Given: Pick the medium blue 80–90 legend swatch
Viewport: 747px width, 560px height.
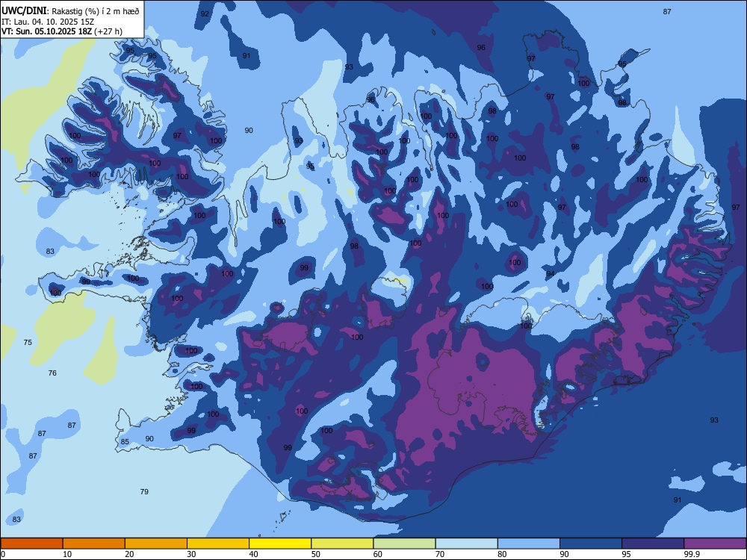Looking at the screenshot, I should tap(529, 544).
